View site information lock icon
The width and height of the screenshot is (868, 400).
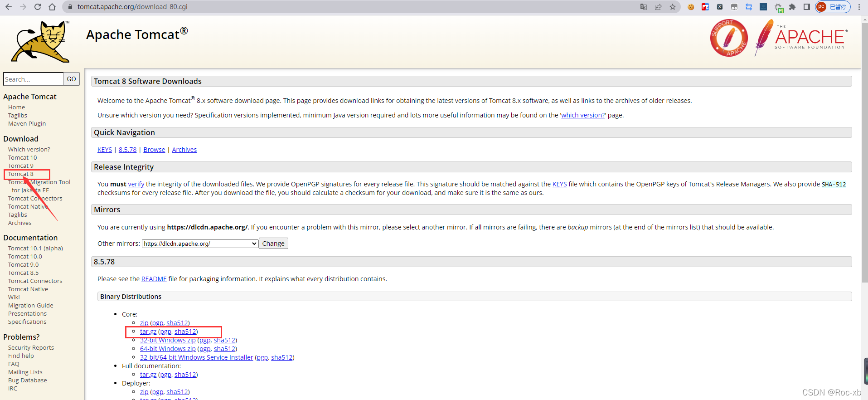pyautogui.click(x=69, y=7)
